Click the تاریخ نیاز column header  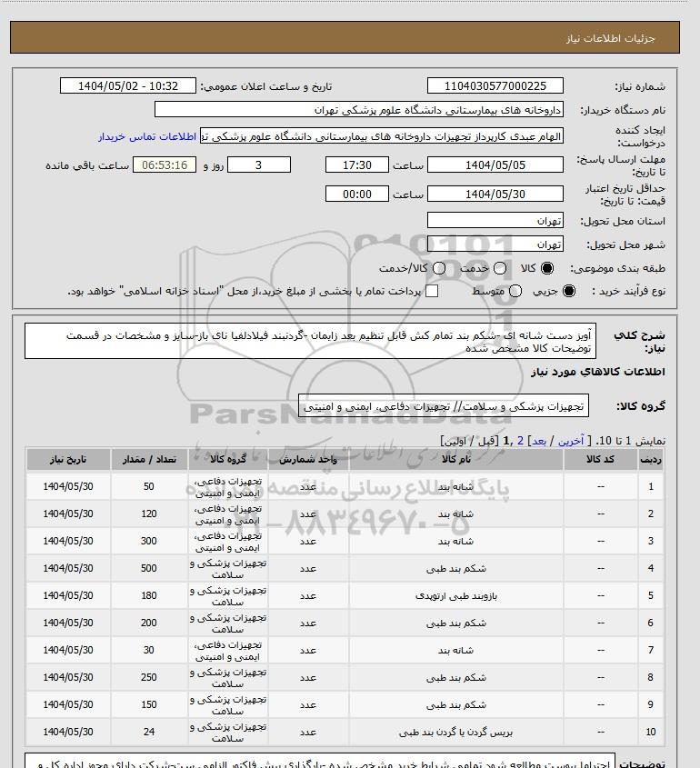[x=68, y=459]
